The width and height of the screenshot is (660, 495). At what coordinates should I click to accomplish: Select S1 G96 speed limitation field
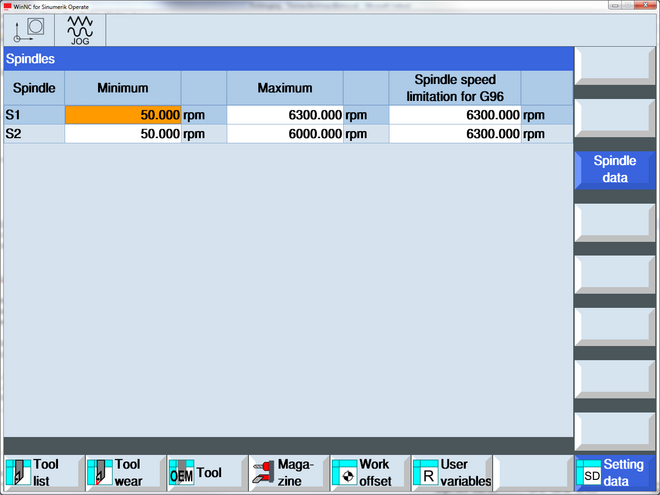point(454,115)
